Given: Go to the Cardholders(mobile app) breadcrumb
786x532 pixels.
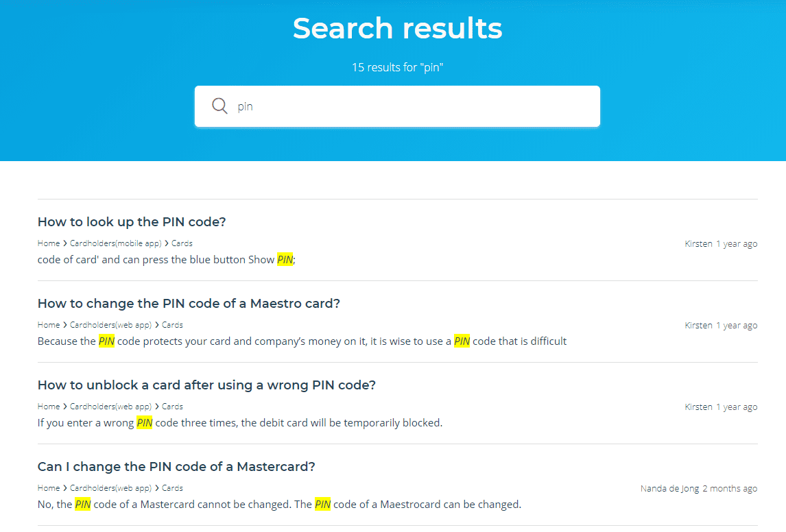Looking at the screenshot, I should pyautogui.click(x=115, y=243).
